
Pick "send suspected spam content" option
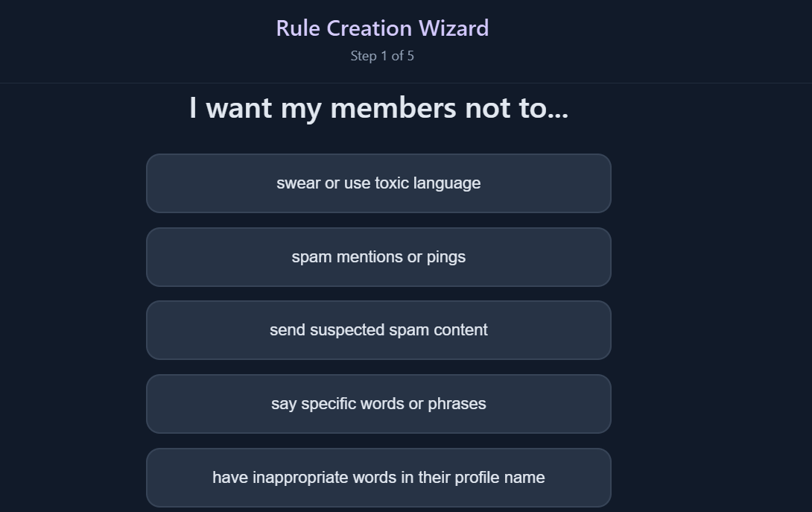click(378, 330)
